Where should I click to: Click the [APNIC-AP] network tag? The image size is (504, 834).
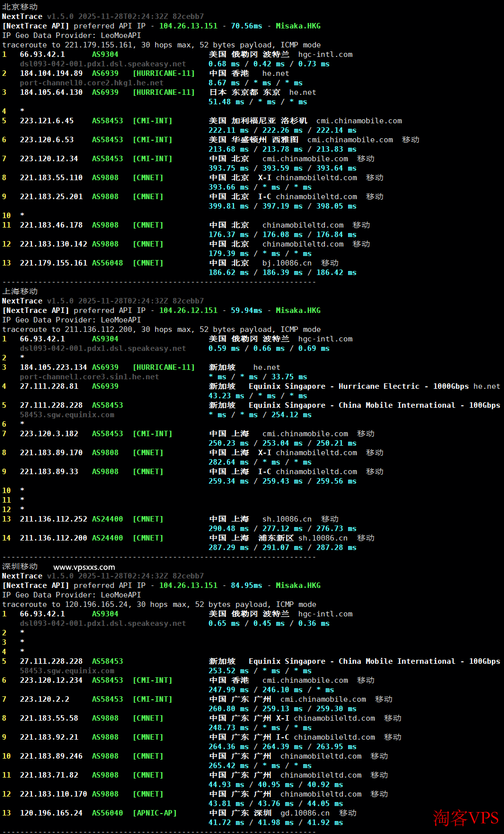(155, 813)
